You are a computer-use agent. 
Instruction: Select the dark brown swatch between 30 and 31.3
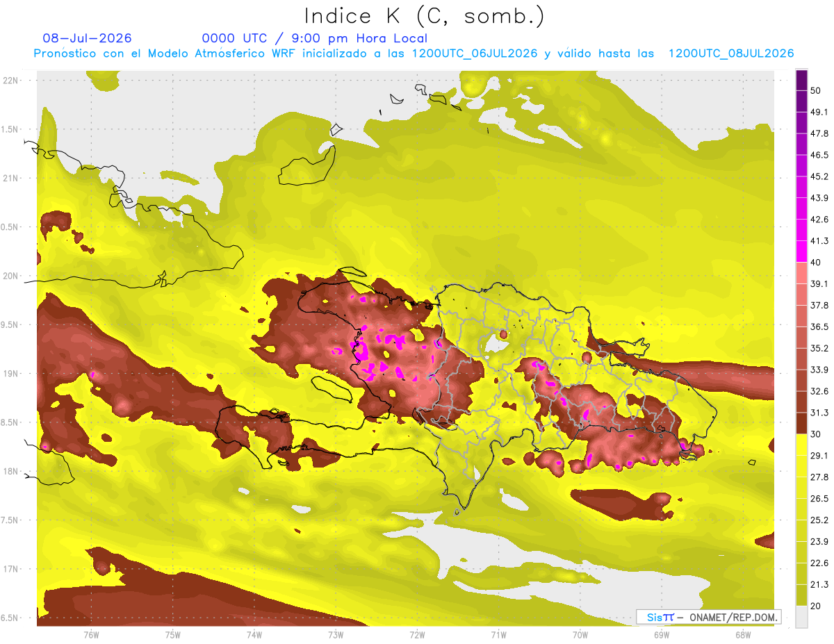[x=801, y=423]
